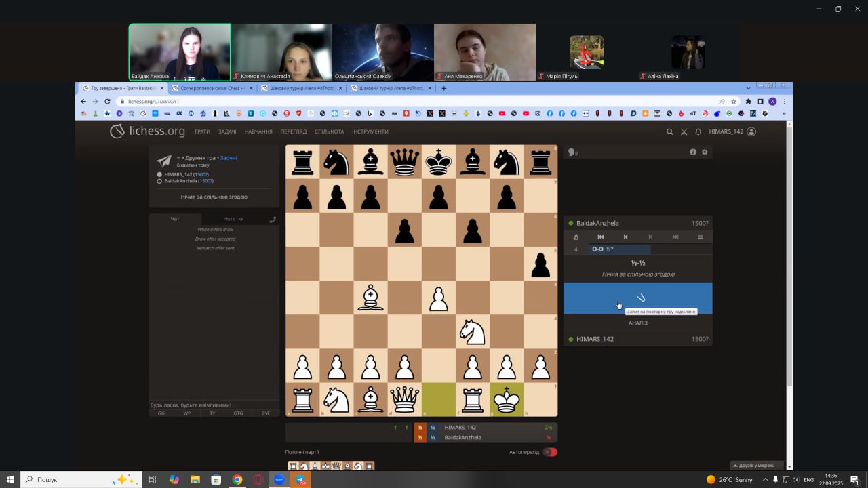Click the Заочні link
The image size is (868, 488).
[x=229, y=158]
